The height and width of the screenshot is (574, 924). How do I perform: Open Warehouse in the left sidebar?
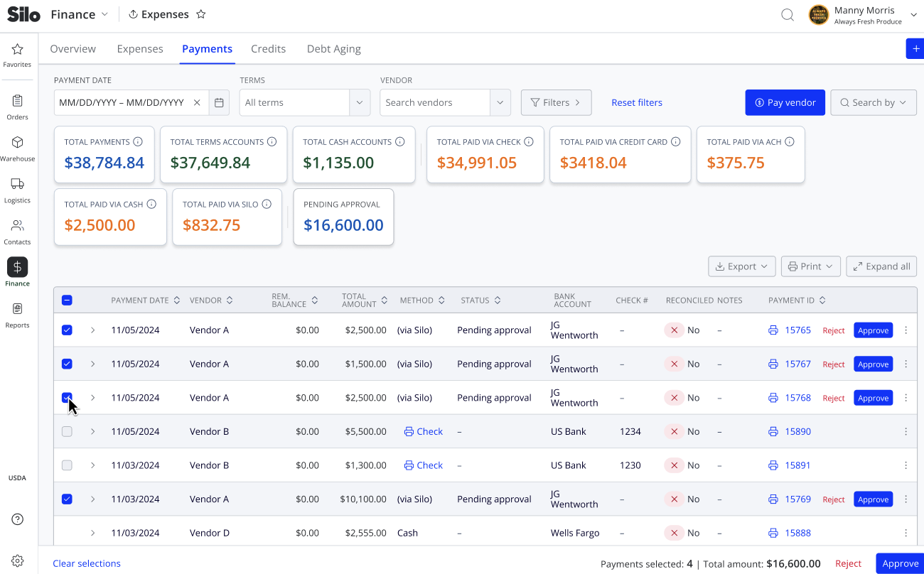(x=17, y=148)
